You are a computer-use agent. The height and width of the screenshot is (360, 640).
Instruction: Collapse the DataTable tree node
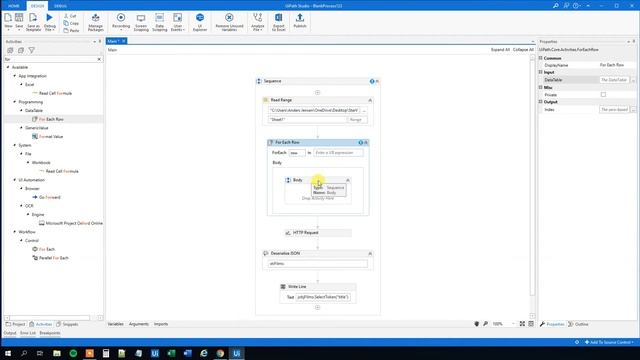[x=22, y=110]
